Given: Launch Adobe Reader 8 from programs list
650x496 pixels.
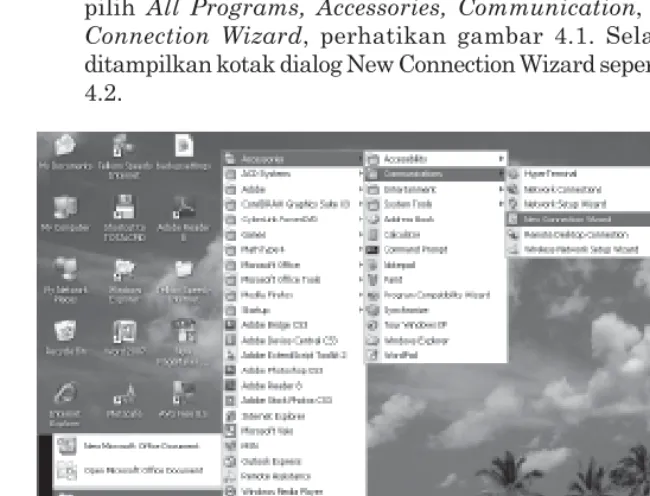Looking at the screenshot, I should pyautogui.click(x=294, y=386).
